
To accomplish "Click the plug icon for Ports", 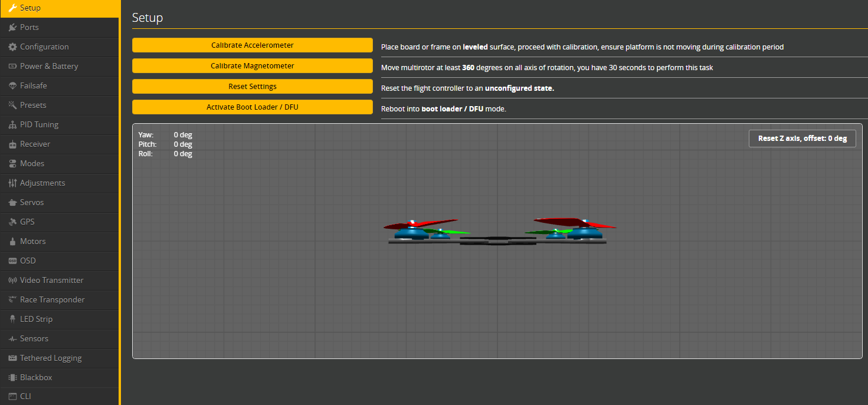I will [x=12, y=28].
